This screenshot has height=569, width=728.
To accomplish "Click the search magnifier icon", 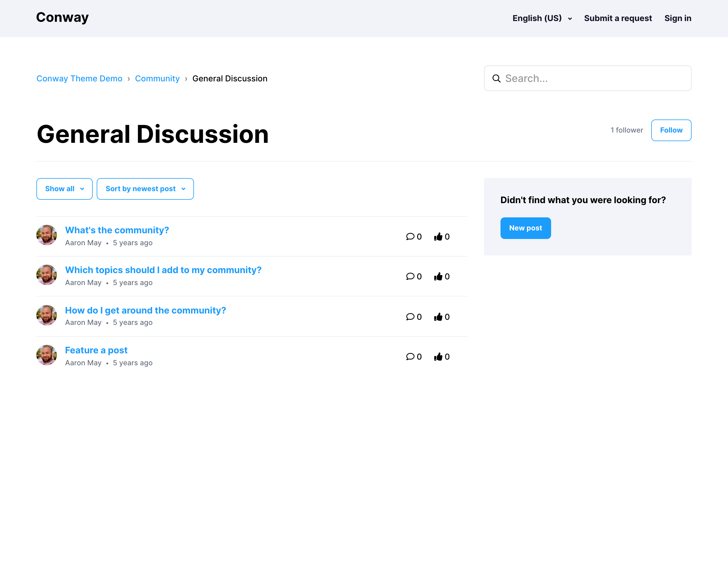I will coord(496,78).
